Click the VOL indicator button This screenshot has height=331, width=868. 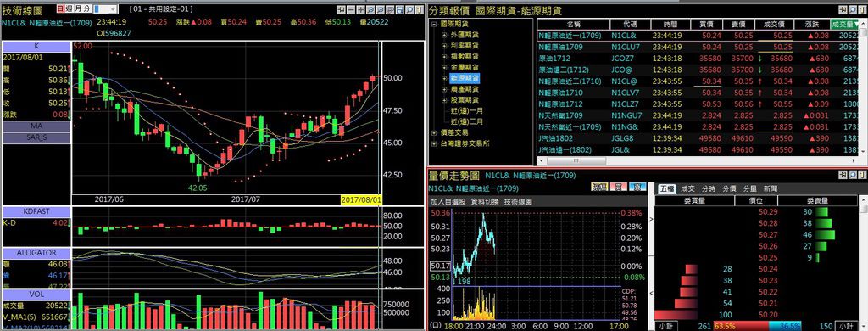click(x=36, y=294)
